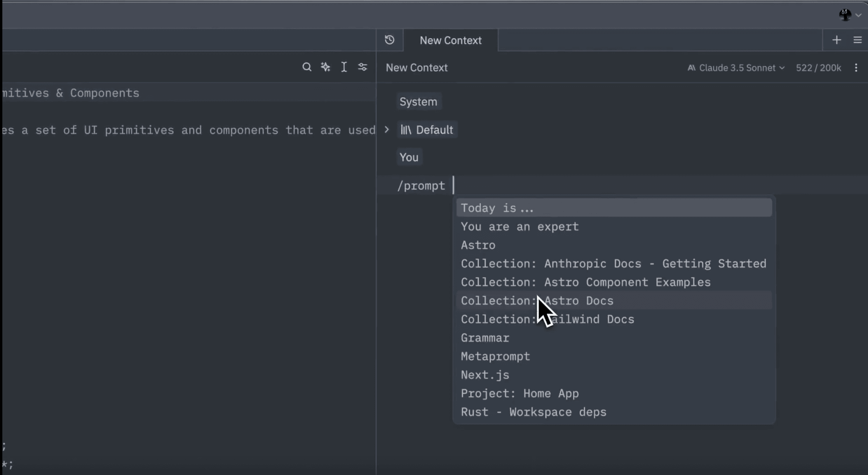Open the three-dot overflow menu near token count

coord(856,68)
